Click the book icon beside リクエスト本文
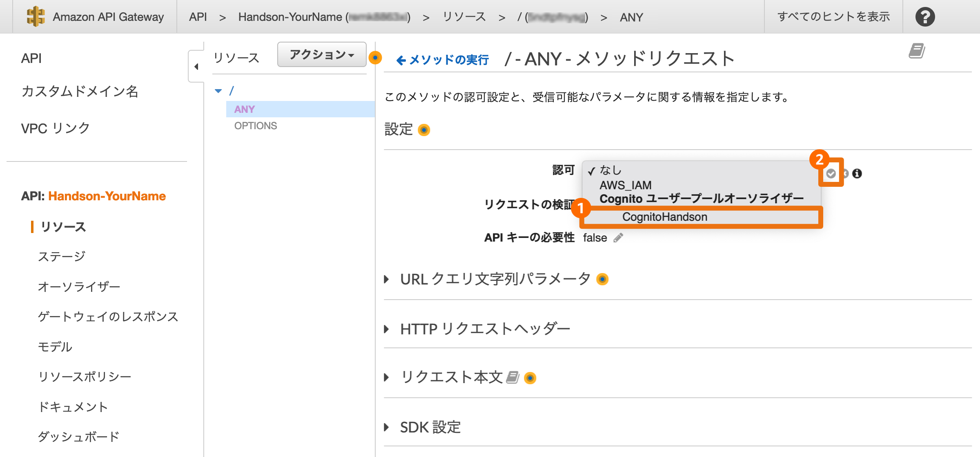Image resolution: width=980 pixels, height=457 pixels. coord(512,377)
